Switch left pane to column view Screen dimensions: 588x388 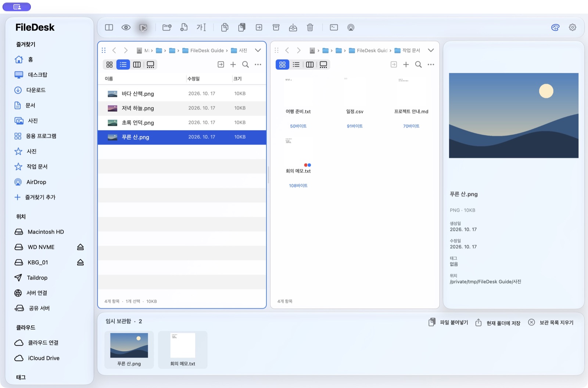(137, 65)
